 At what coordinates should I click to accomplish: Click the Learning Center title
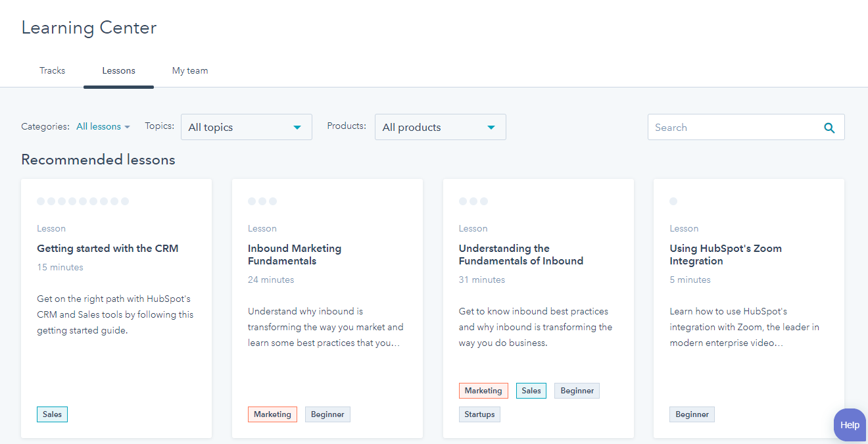click(89, 28)
